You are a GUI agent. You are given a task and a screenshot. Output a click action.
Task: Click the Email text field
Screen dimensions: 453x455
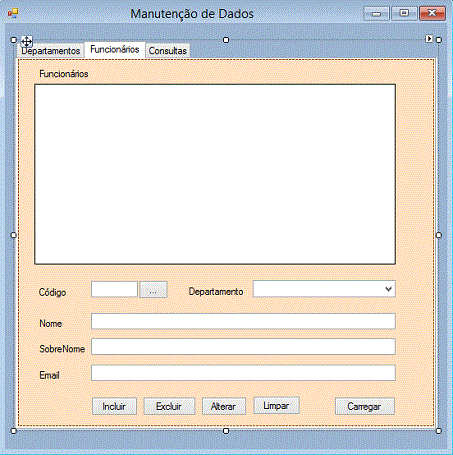coord(243,373)
